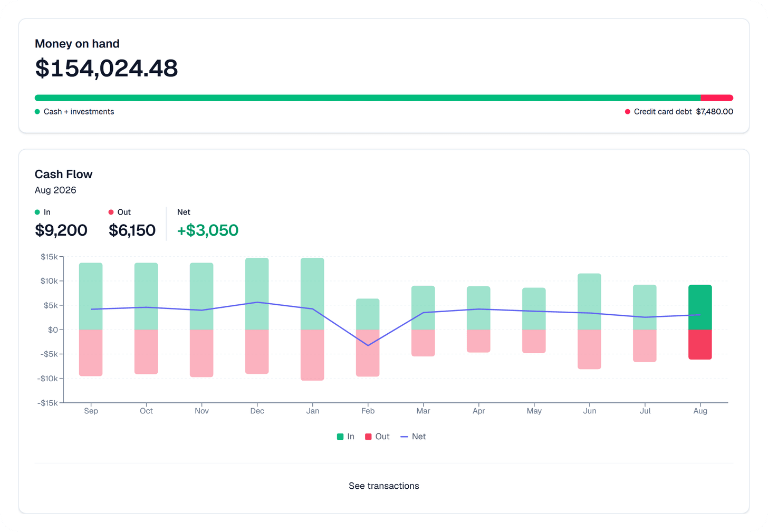
Task: Select the Aug red expense bar
Action: (700, 345)
